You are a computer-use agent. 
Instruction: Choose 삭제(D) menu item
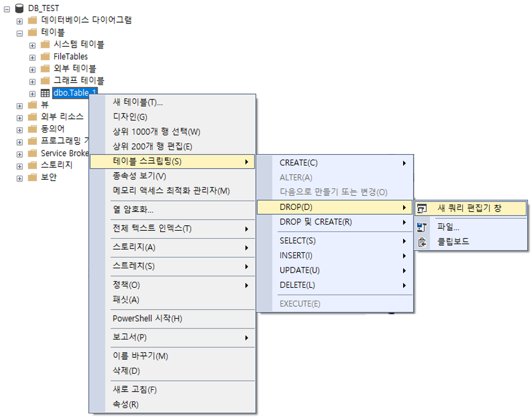(x=172, y=371)
